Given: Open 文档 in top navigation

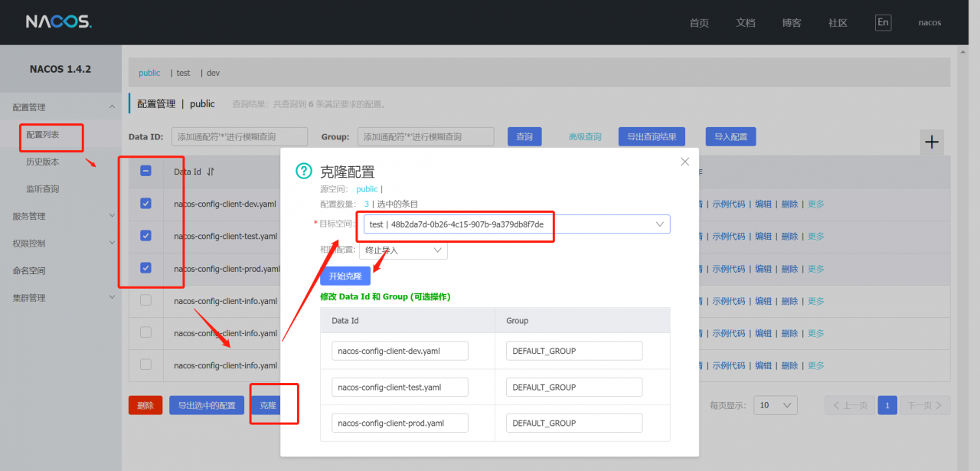Looking at the screenshot, I should click(x=746, y=23).
